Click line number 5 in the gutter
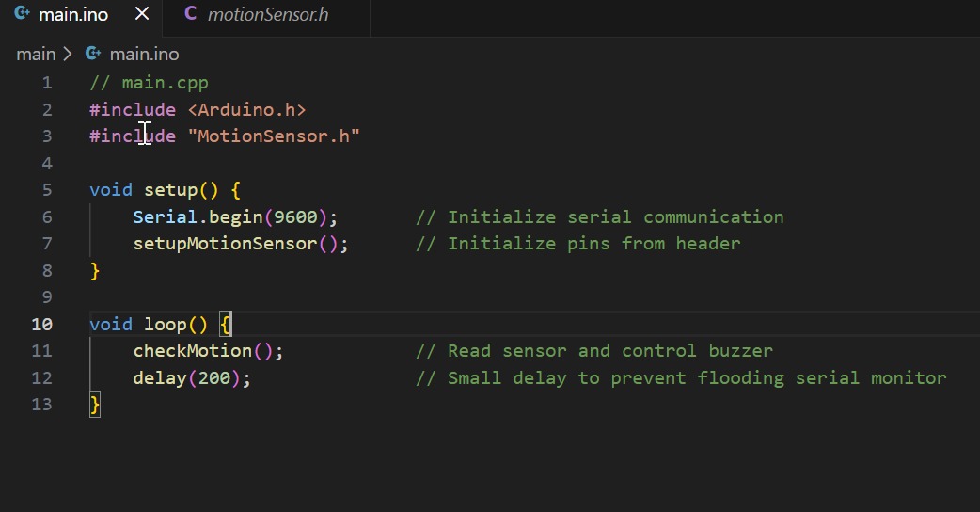Screen dimensions: 980x512 (x=47, y=190)
